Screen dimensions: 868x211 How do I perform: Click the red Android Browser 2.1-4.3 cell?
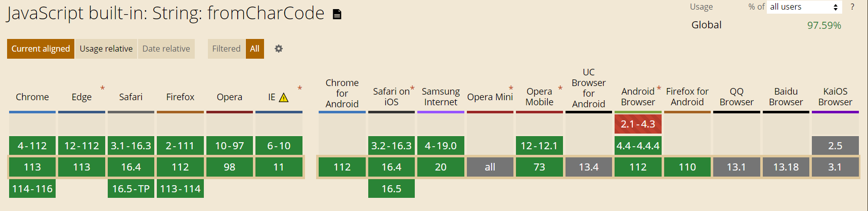coord(638,124)
